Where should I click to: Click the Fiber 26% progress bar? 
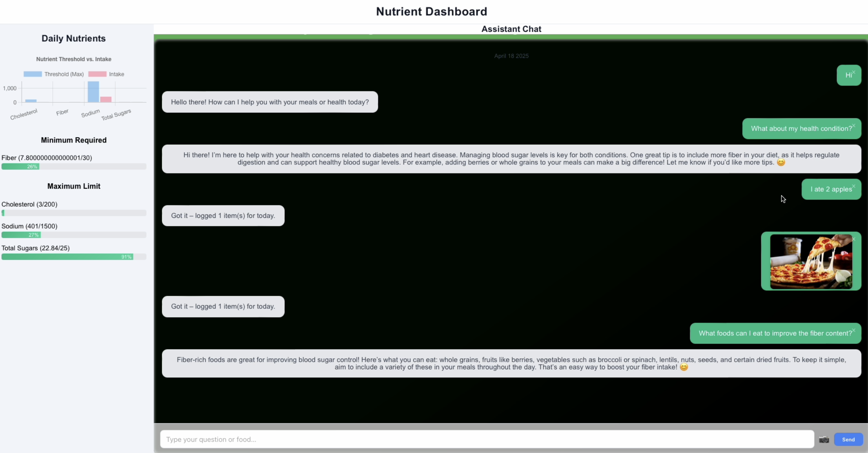20,166
